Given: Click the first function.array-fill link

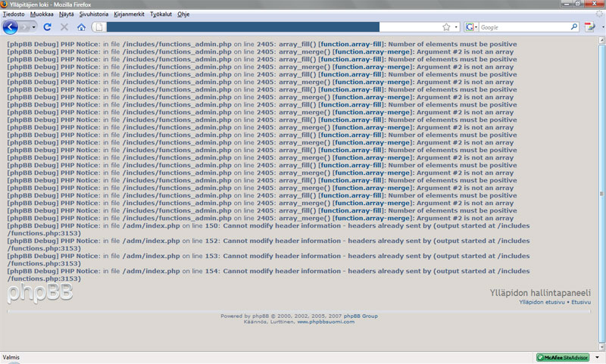Looking at the screenshot, I should point(351,45).
